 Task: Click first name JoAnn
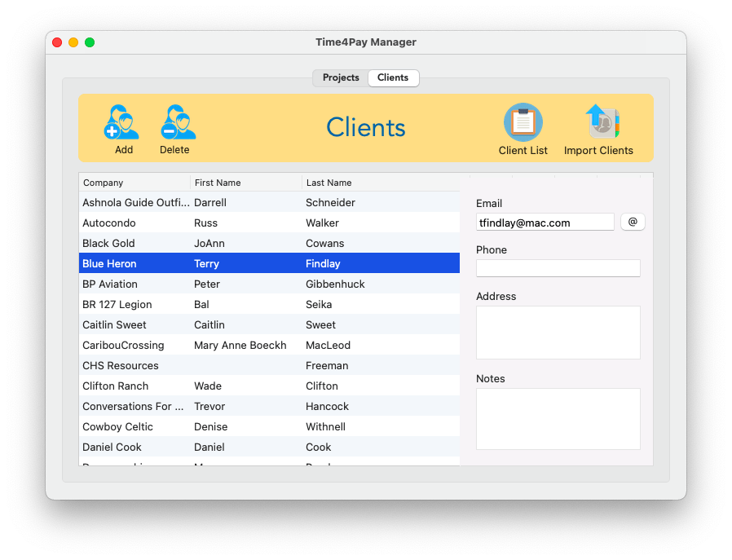point(209,243)
